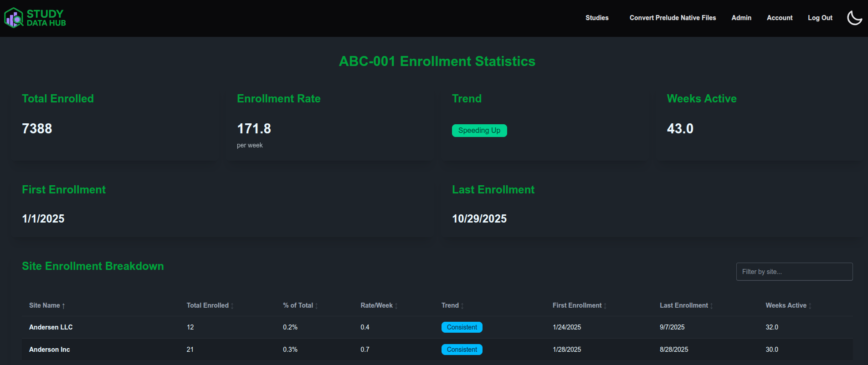
Task: Click 9/7/2025 in Andersen LLC row
Action: point(672,327)
